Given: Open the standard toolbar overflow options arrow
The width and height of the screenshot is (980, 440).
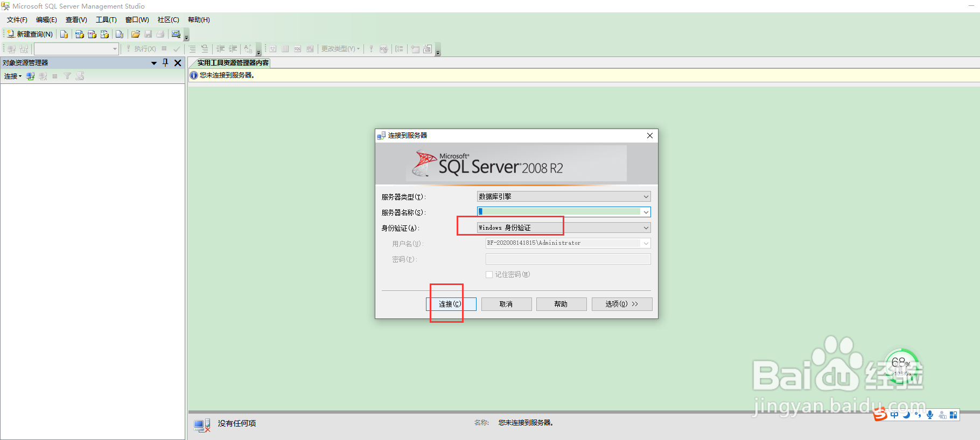Looking at the screenshot, I should [x=187, y=36].
